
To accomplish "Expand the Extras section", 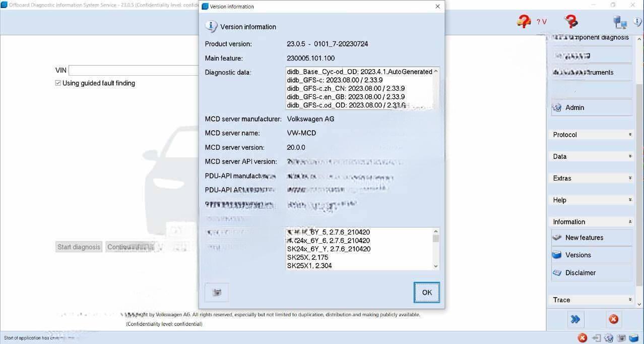I will tap(592, 178).
